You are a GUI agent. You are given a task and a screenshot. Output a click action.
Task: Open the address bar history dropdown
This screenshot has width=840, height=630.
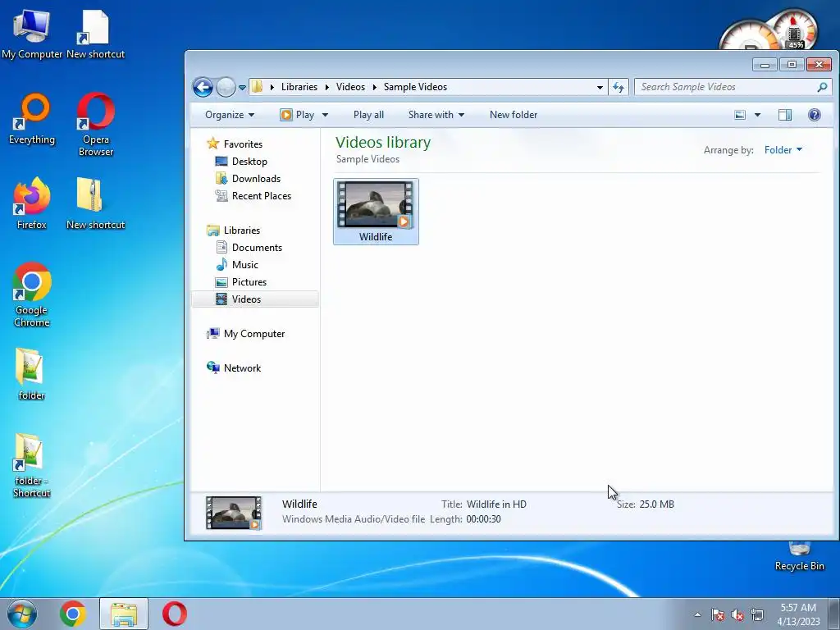coord(600,87)
